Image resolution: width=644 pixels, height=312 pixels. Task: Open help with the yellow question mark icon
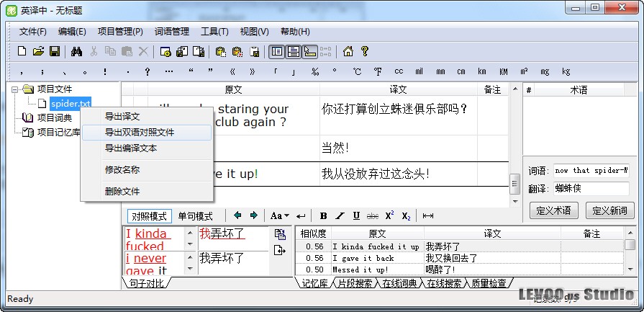click(364, 51)
